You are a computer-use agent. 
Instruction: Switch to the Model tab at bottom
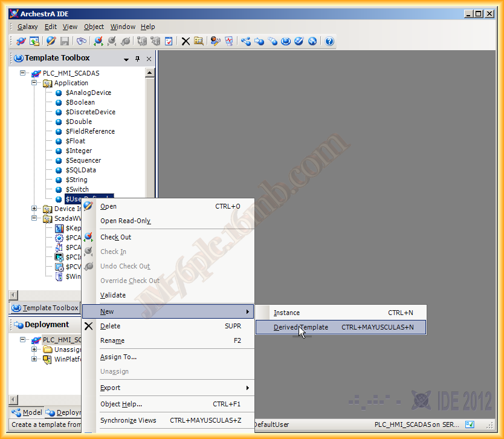click(27, 413)
